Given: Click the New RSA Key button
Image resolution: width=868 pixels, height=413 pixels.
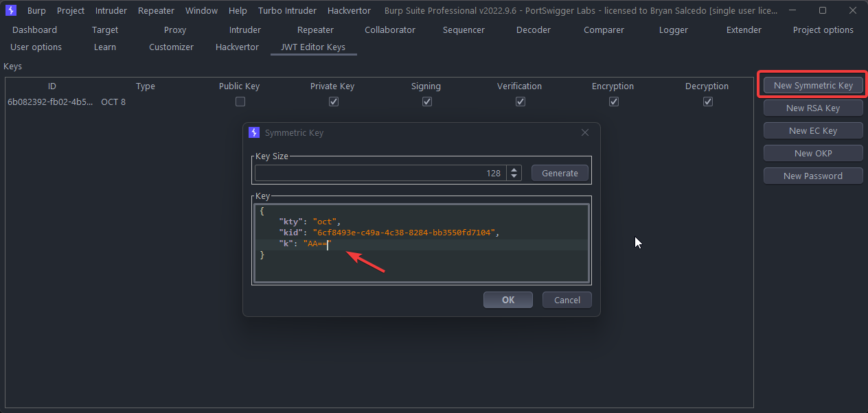Looking at the screenshot, I should pos(813,108).
